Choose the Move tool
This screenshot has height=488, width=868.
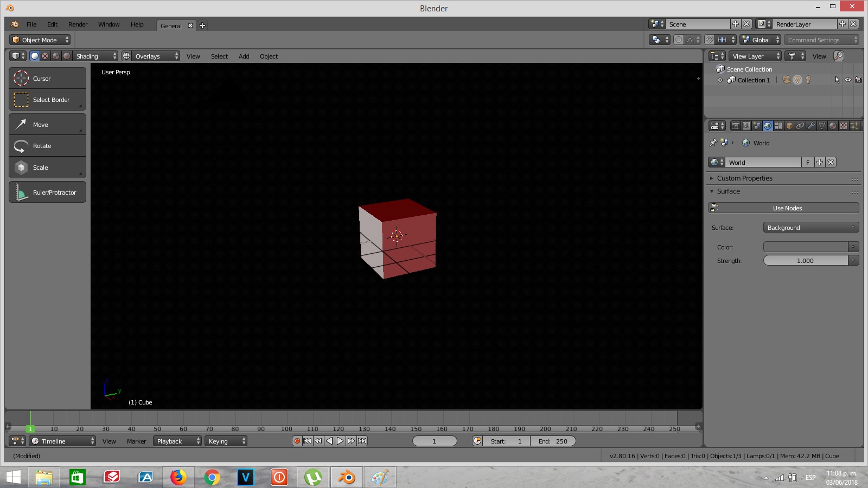pyautogui.click(x=47, y=125)
